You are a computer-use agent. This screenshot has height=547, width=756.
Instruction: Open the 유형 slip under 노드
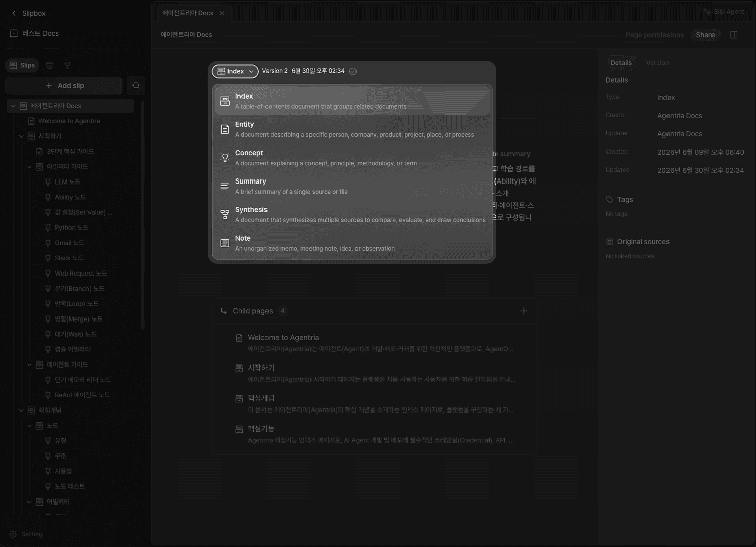tap(60, 440)
